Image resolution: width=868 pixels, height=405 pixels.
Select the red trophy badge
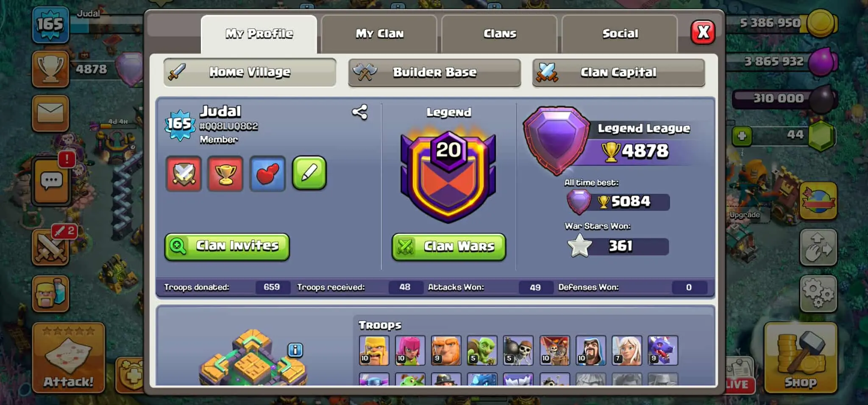coord(225,173)
